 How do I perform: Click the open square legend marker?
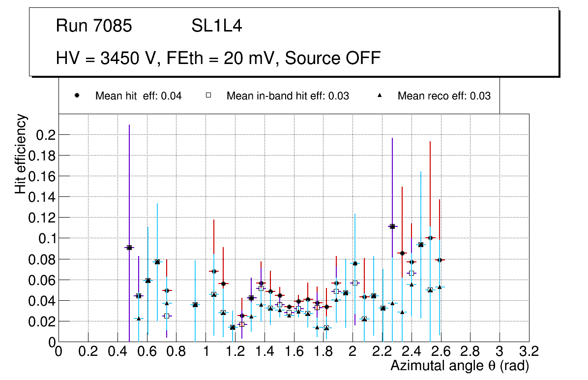208,96
